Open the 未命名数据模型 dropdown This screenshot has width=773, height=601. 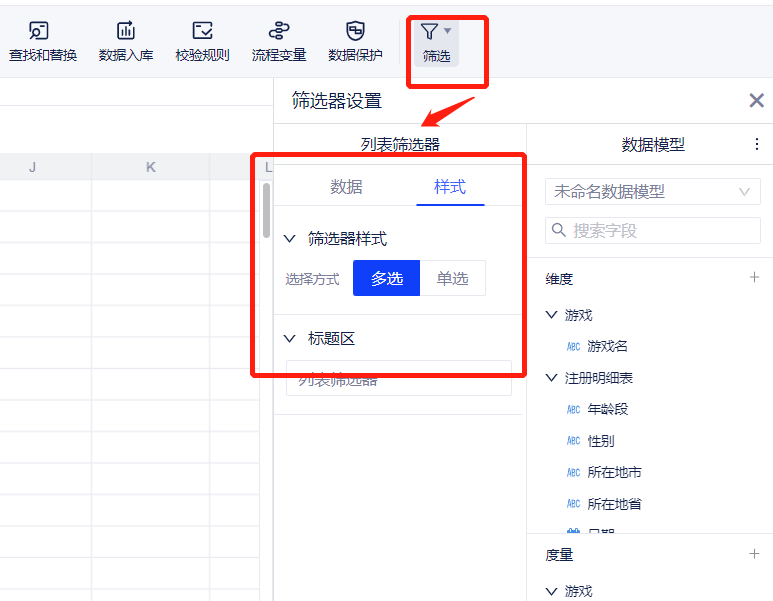click(x=653, y=191)
